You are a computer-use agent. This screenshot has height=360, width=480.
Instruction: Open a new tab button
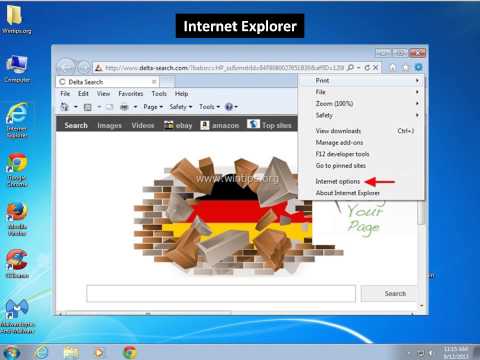[167, 82]
